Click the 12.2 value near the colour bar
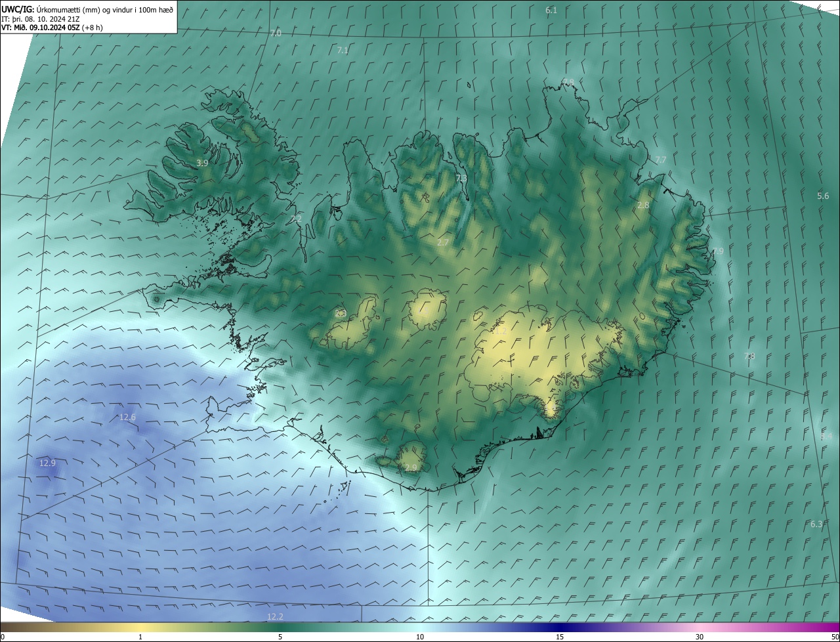Image resolution: width=840 pixels, height=642 pixels. click(x=275, y=616)
